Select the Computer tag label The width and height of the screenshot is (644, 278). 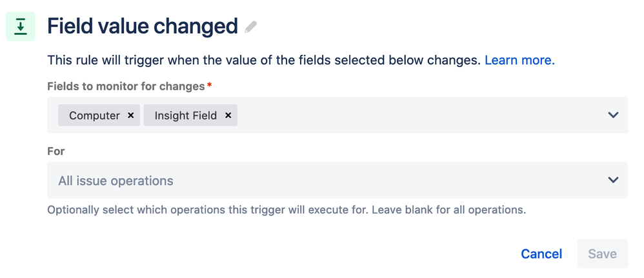coord(94,115)
